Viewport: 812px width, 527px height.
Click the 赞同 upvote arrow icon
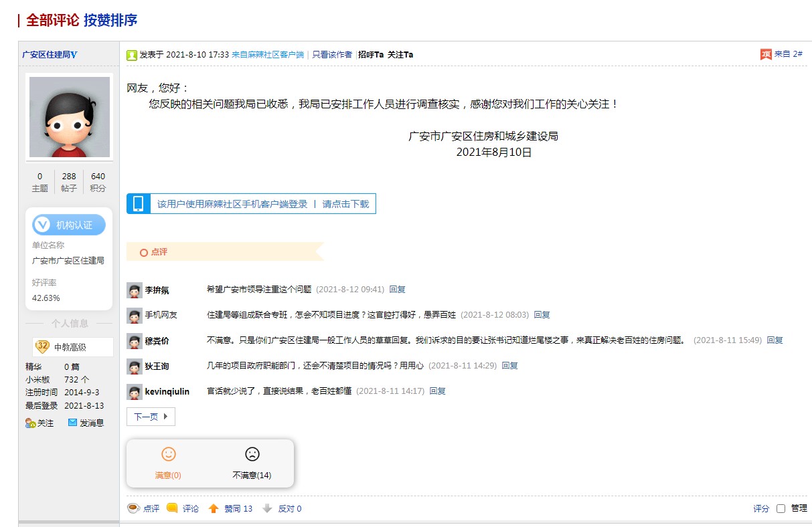(x=214, y=509)
